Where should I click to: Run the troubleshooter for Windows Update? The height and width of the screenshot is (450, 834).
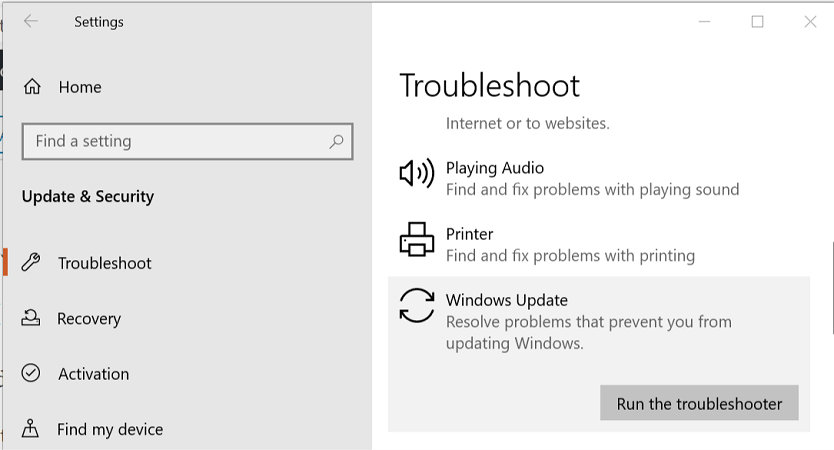(699, 403)
